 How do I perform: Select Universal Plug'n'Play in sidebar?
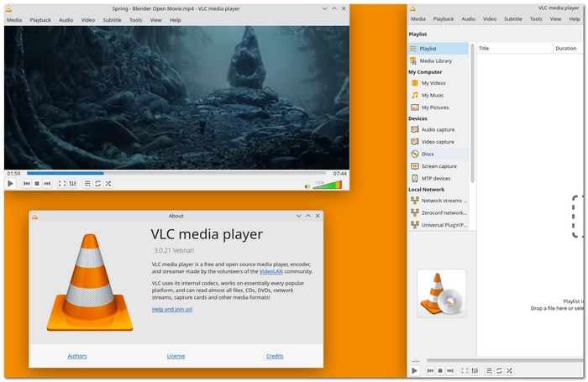click(x=438, y=225)
